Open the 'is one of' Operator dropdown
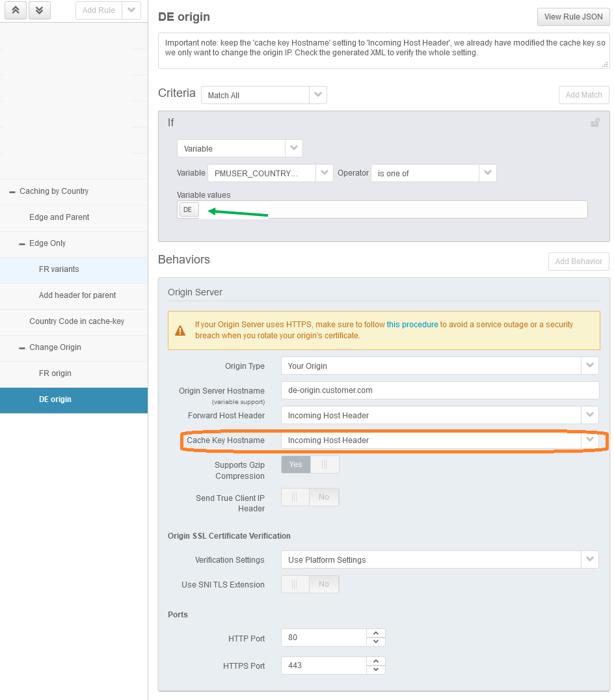 pos(487,172)
